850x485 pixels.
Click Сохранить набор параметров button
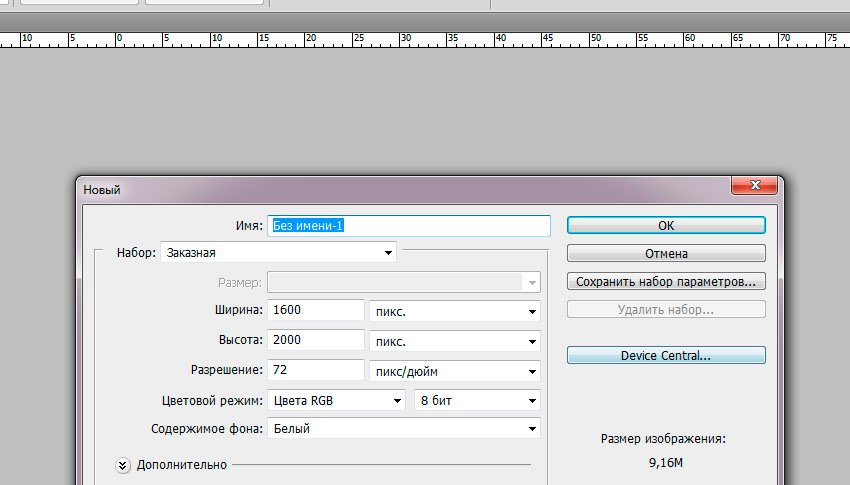[x=666, y=281]
